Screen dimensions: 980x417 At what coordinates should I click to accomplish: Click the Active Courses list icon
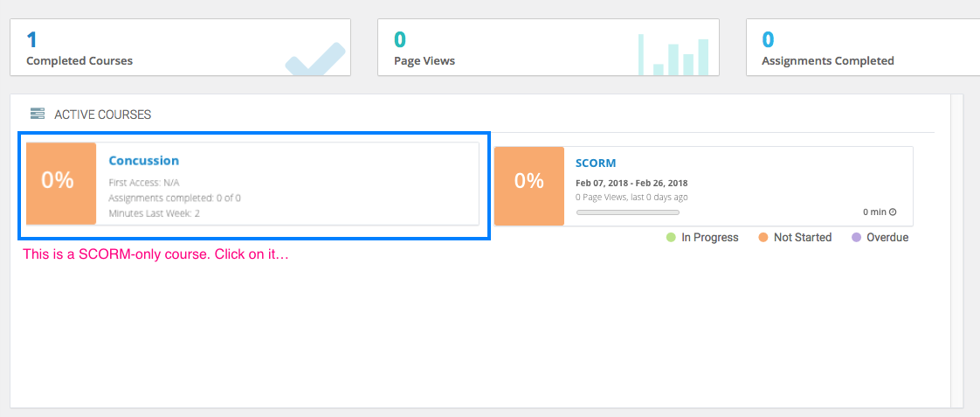[x=38, y=114]
